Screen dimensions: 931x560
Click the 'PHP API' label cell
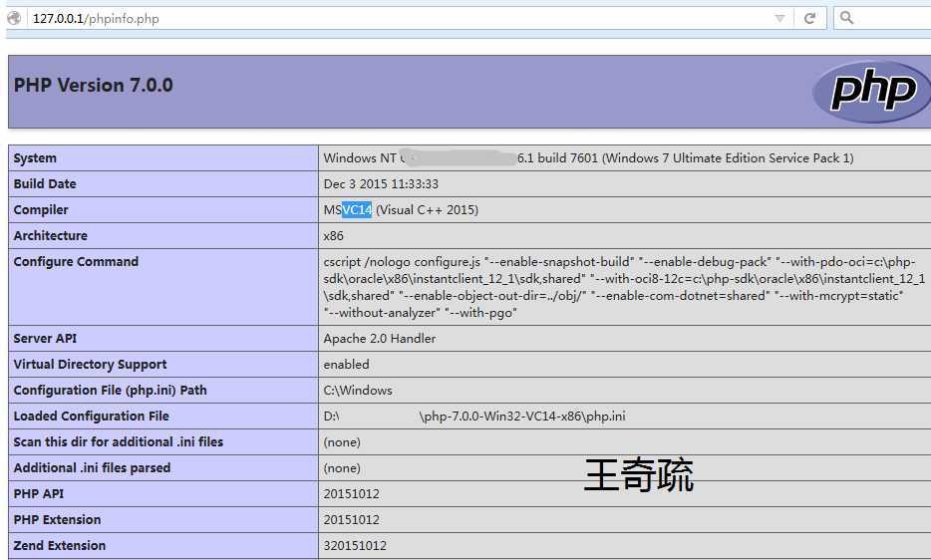(163, 493)
